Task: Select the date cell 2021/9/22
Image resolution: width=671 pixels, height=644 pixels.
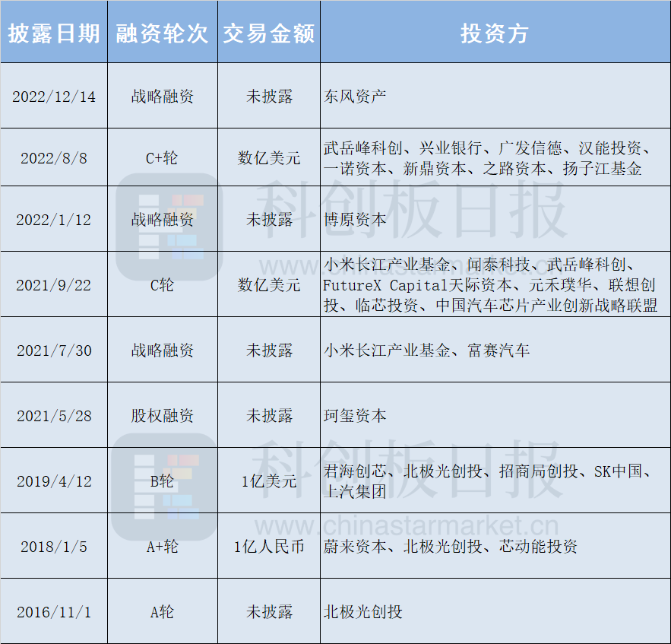Action: pyautogui.click(x=54, y=285)
